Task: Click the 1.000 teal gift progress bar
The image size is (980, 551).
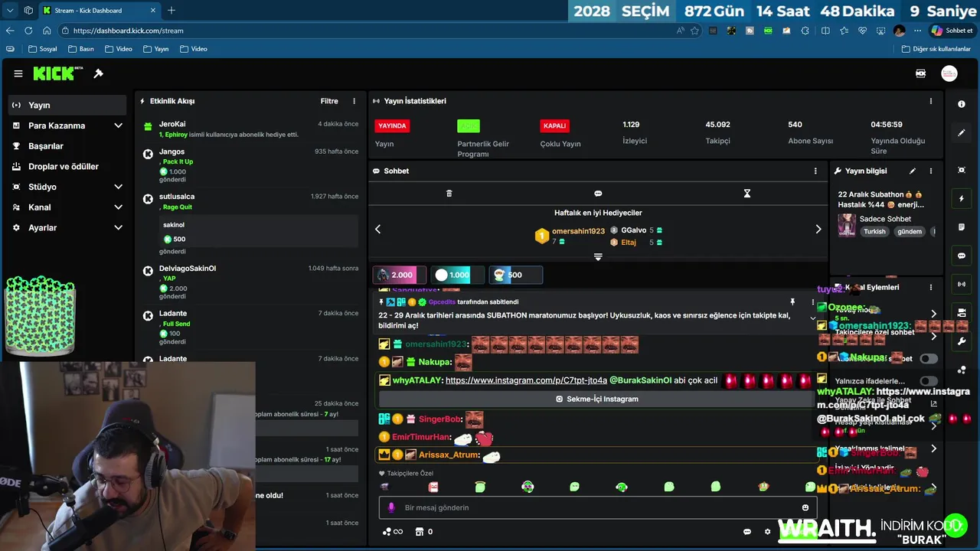Action: pos(457,275)
